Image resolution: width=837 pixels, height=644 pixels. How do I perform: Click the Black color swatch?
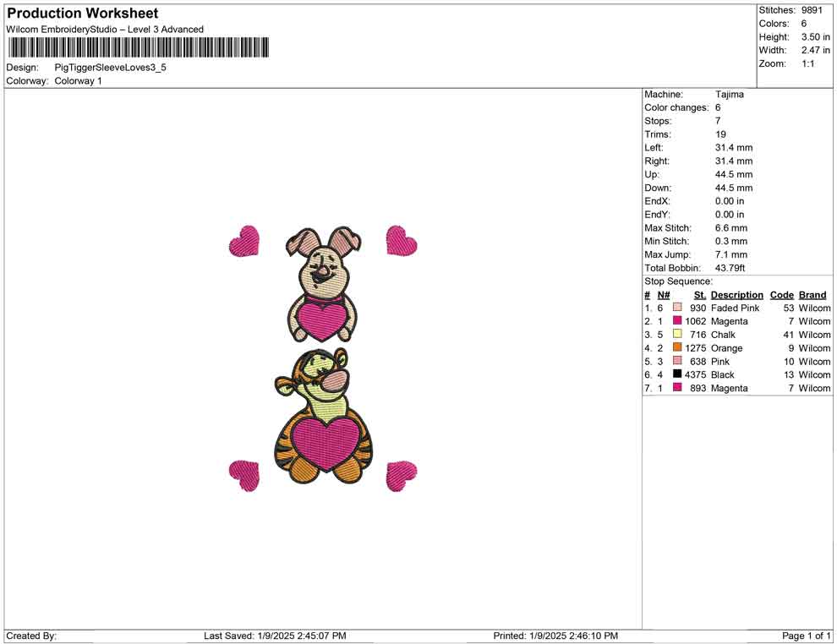[677, 374]
